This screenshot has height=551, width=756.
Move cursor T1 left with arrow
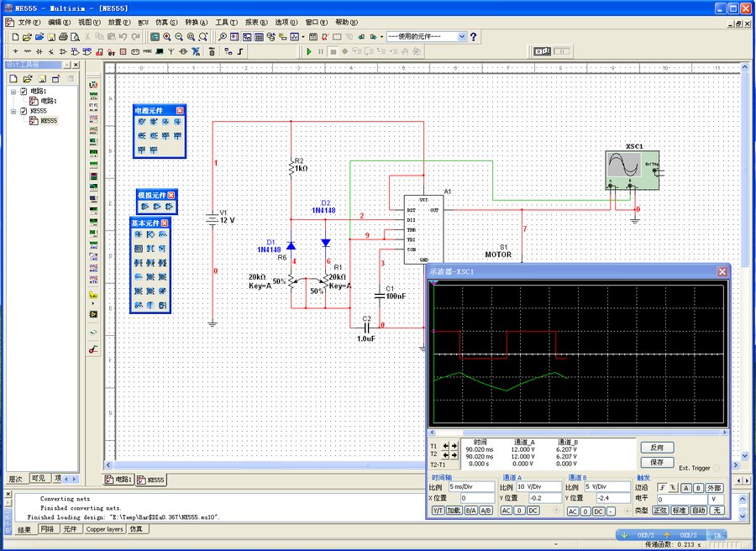[x=446, y=446]
